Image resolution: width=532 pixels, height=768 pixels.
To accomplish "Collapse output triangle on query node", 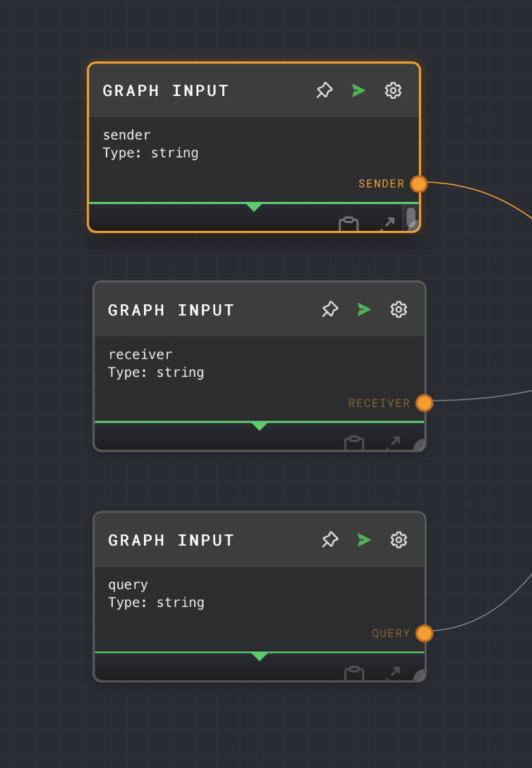I will click(260, 656).
